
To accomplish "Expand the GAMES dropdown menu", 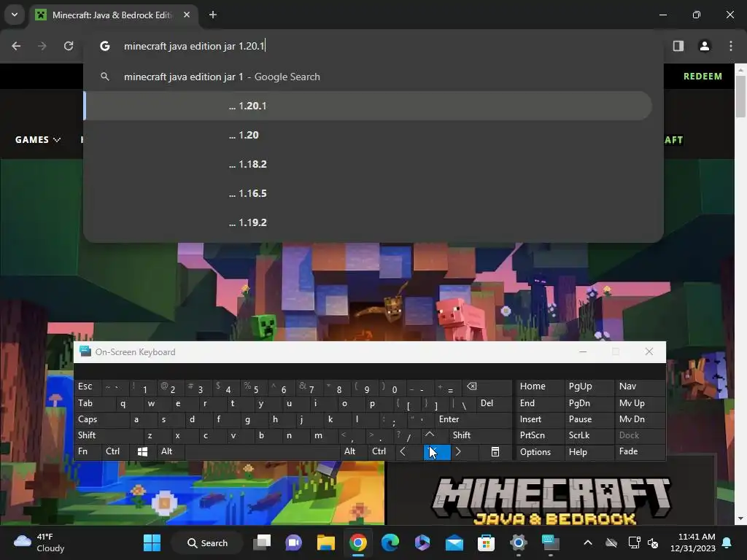I will 38,139.
